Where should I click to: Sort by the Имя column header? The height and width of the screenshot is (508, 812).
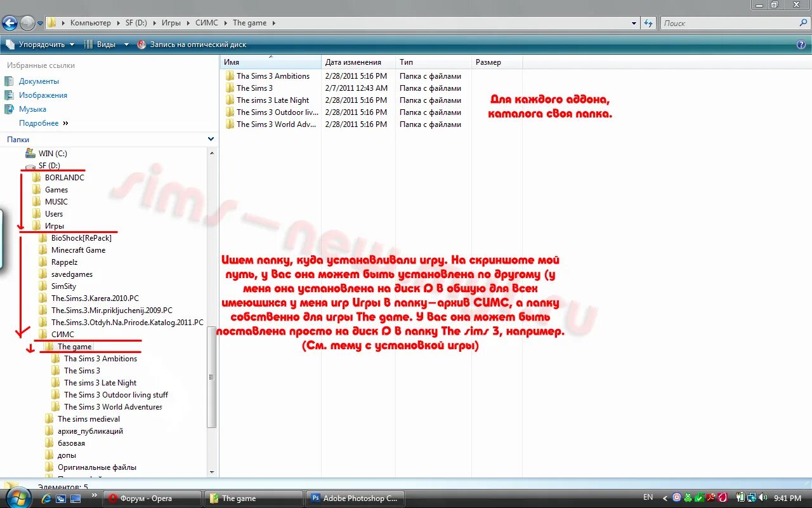pyautogui.click(x=271, y=62)
